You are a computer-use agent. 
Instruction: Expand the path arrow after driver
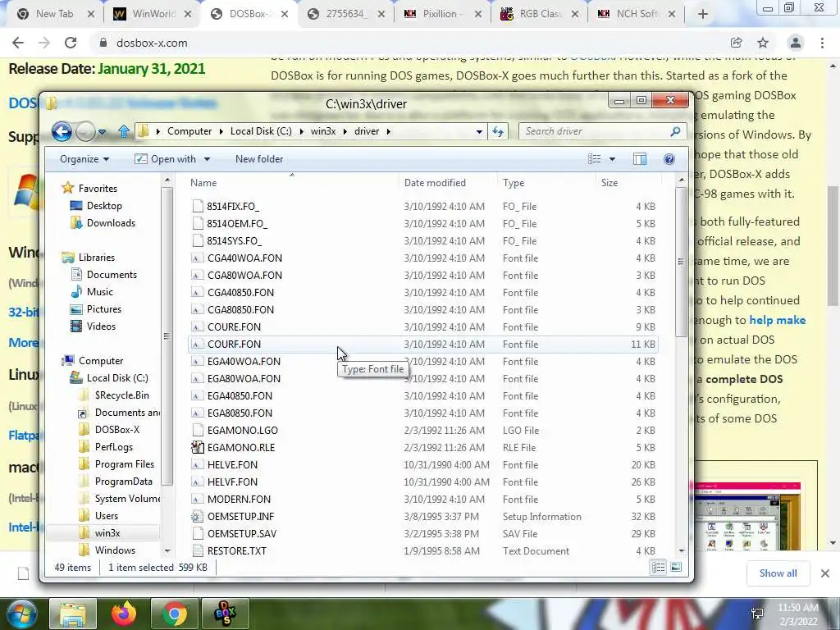pos(388,131)
